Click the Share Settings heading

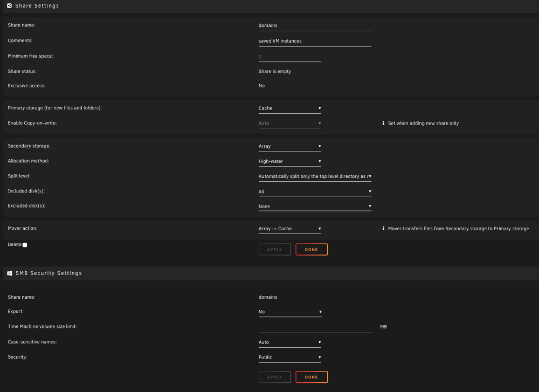pyautogui.click(x=37, y=6)
